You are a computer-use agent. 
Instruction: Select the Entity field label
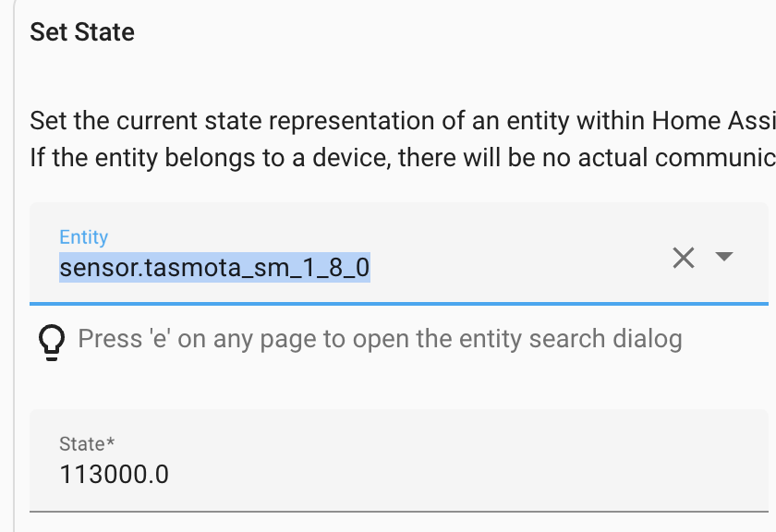tap(83, 236)
